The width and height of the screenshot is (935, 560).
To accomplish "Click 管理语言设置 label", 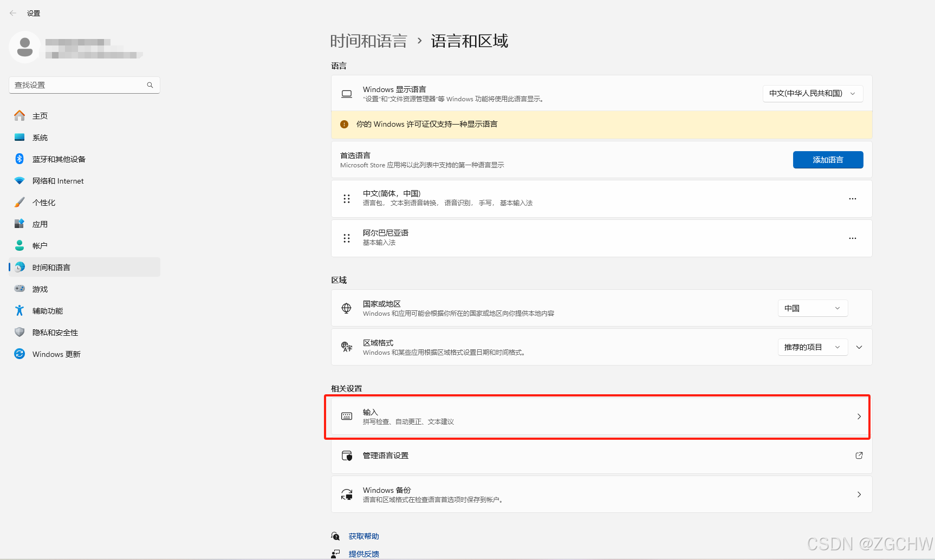I will (x=386, y=455).
